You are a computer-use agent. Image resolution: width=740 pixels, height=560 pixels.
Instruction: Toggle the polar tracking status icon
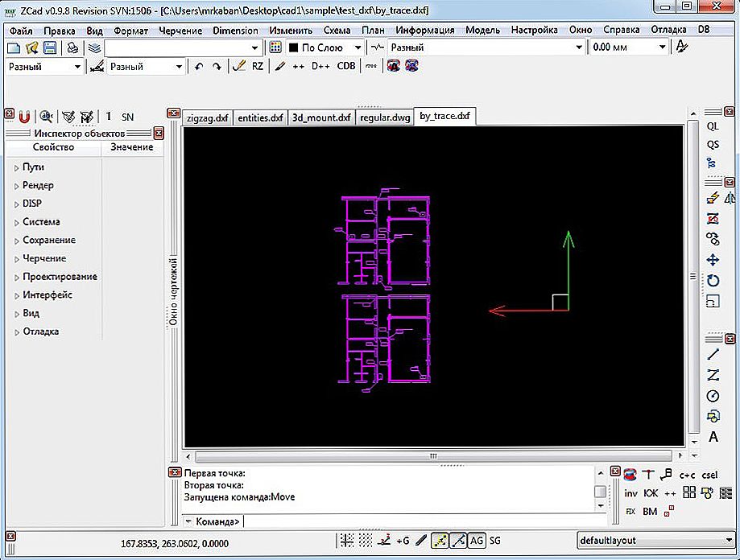click(x=385, y=541)
